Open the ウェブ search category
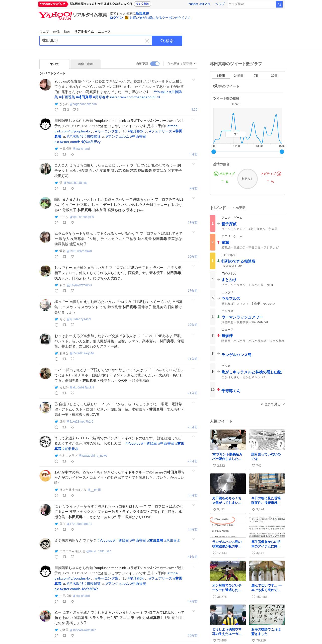The height and width of the screenshot is (644, 322). pos(44,32)
